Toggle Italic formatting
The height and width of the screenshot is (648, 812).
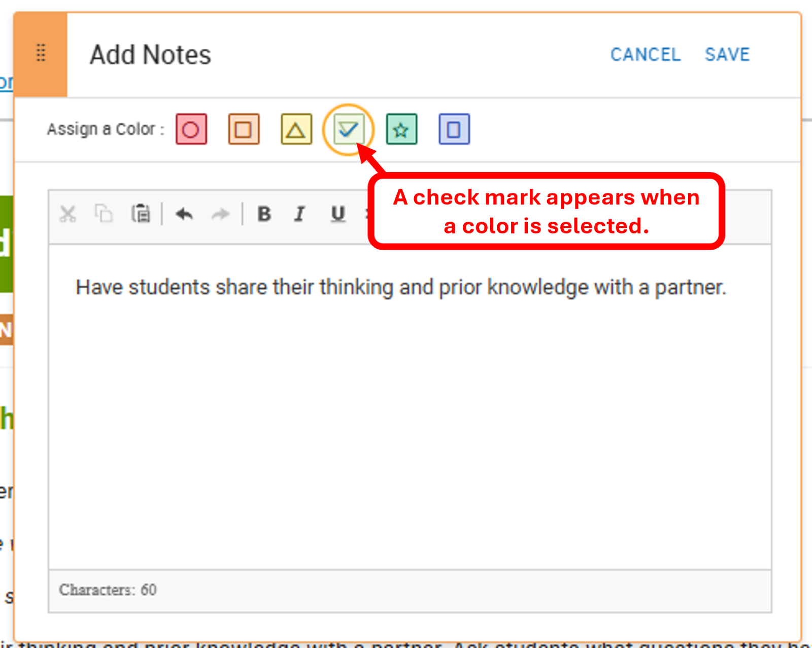[x=300, y=214]
